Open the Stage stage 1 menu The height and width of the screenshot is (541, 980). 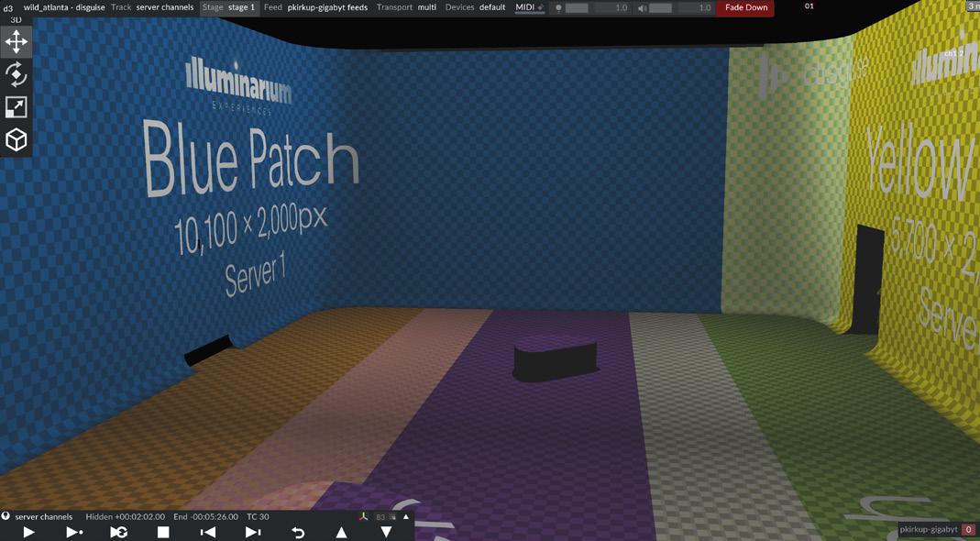228,7
